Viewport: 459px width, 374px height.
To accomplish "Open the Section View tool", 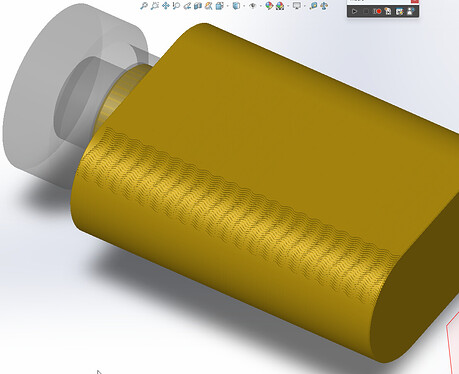I will tap(198, 6).
